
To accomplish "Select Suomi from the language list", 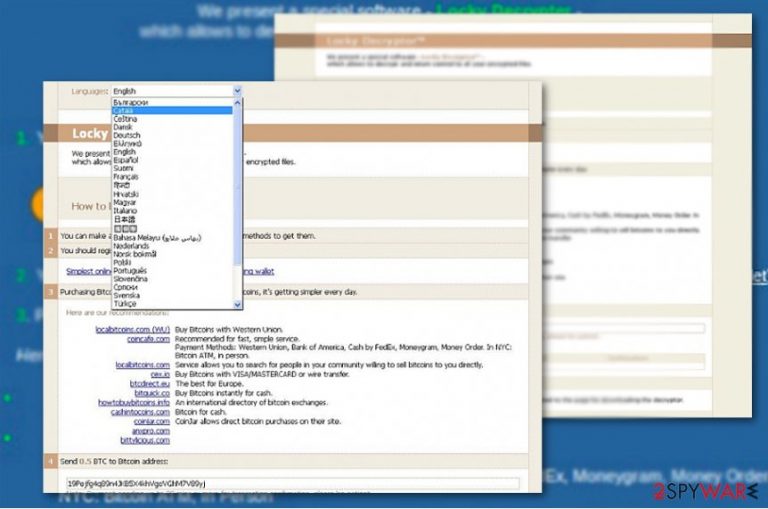I will (123, 168).
